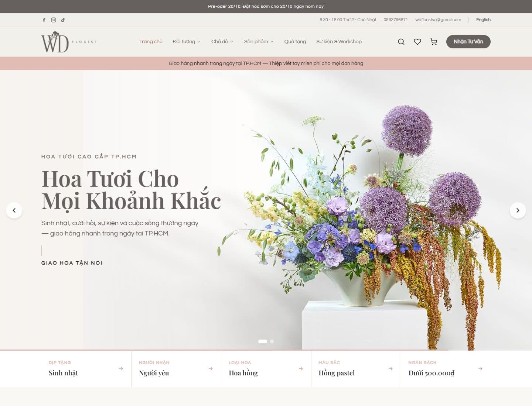Expand the Chủ đề menu
Image resolution: width=532 pixels, height=406 pixels.
(x=222, y=42)
